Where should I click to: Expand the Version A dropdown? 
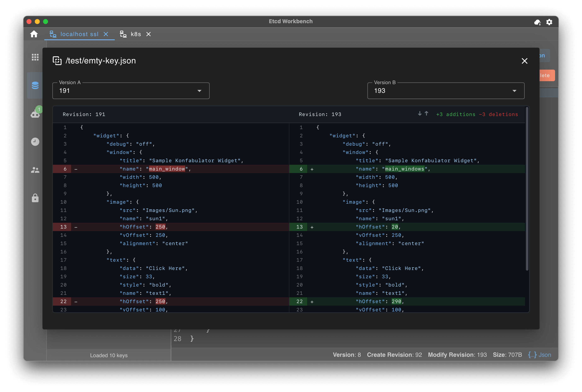131,91
